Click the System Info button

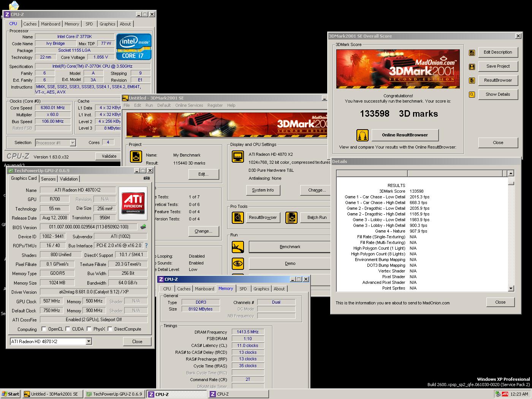tap(263, 190)
